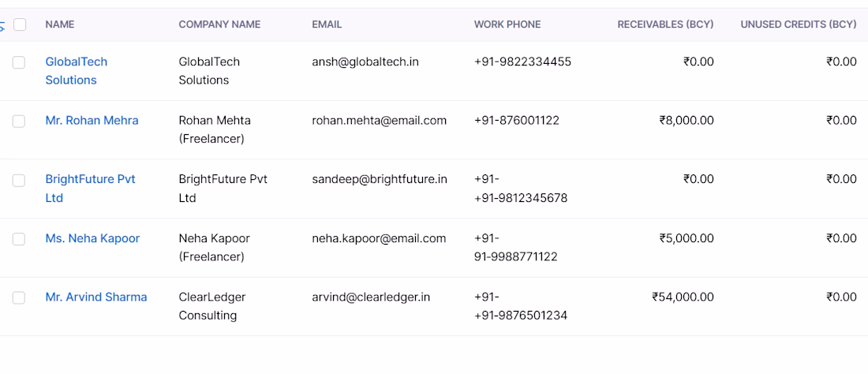Open Mr. Arvind Sharma customer link
The height and width of the screenshot is (374, 868).
click(x=96, y=297)
